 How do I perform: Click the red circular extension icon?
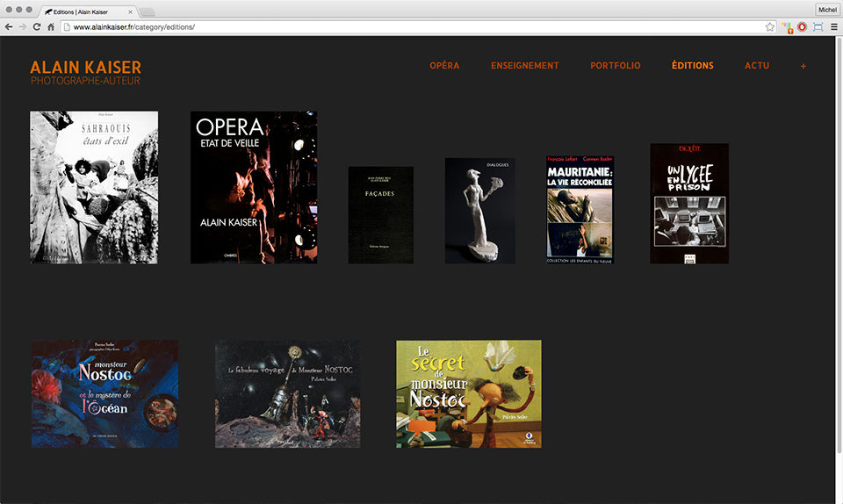(x=802, y=27)
